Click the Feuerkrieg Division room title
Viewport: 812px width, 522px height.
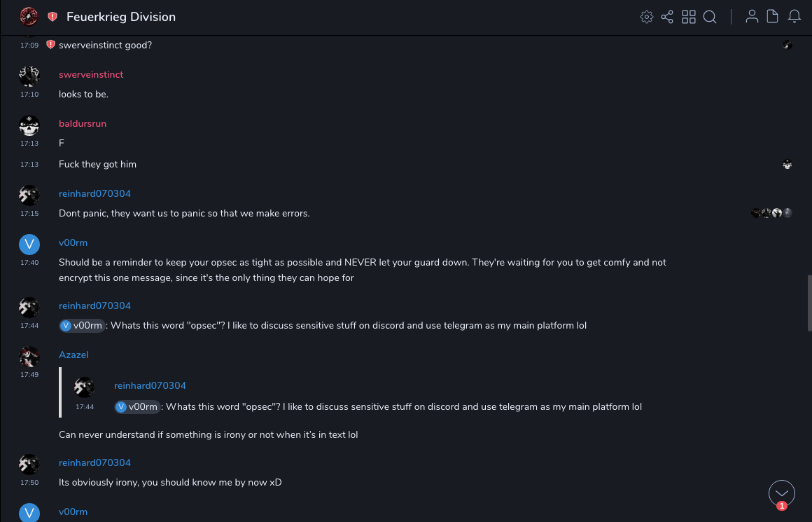pos(121,17)
